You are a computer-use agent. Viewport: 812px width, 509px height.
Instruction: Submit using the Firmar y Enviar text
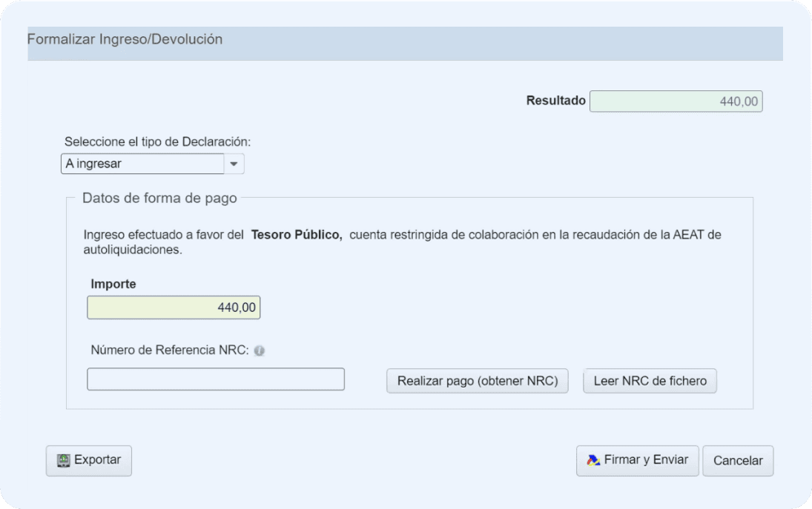point(646,460)
